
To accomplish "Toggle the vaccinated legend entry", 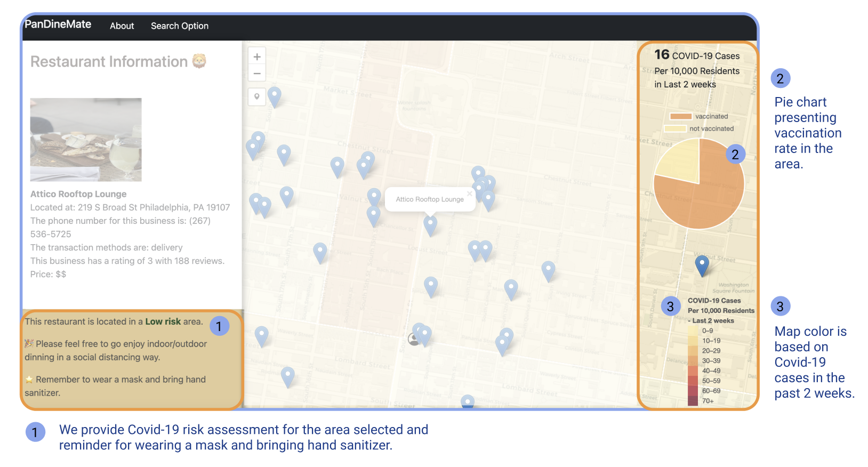I will 680,116.
